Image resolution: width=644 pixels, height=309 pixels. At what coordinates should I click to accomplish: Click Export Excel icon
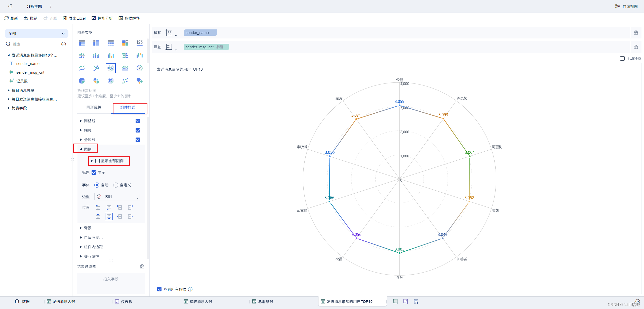point(65,18)
